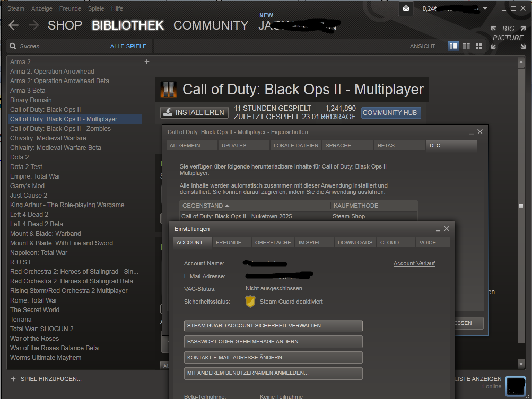This screenshot has width=532, height=399.
Task: Open the COMMUNITY-HUB button
Action: click(391, 112)
